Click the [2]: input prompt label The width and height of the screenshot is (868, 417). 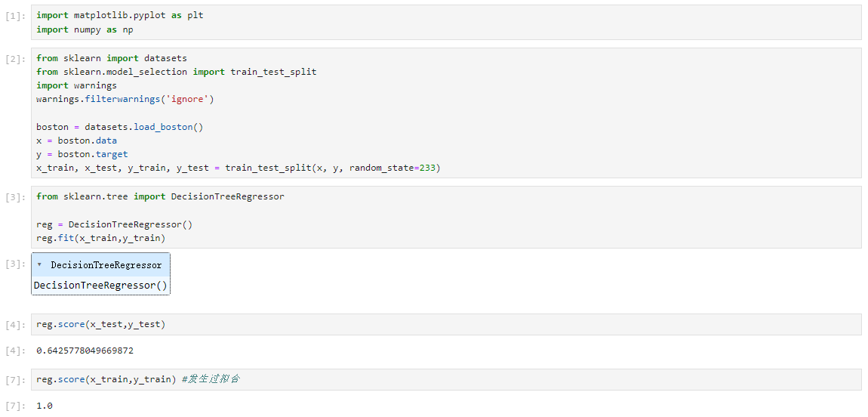pyautogui.click(x=15, y=59)
